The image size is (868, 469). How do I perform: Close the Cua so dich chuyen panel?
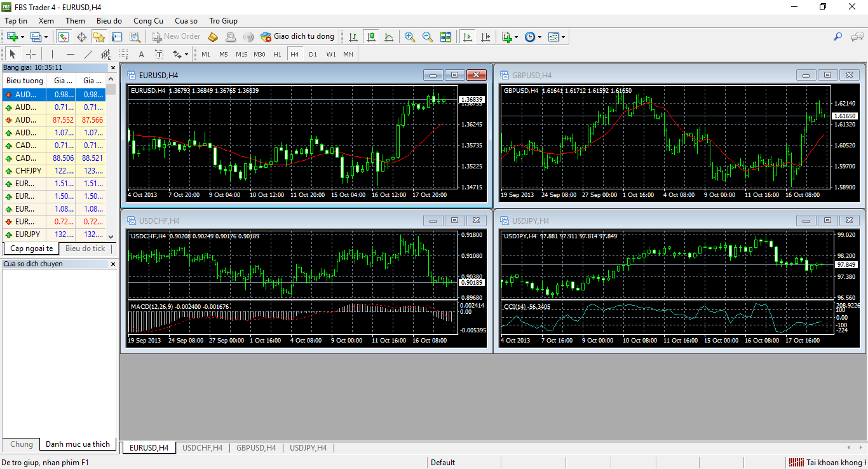click(x=113, y=264)
